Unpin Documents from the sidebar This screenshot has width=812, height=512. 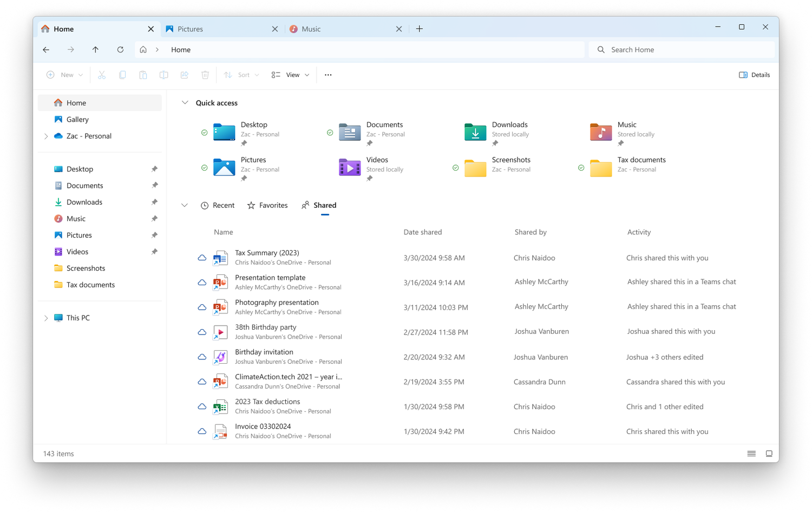click(154, 186)
